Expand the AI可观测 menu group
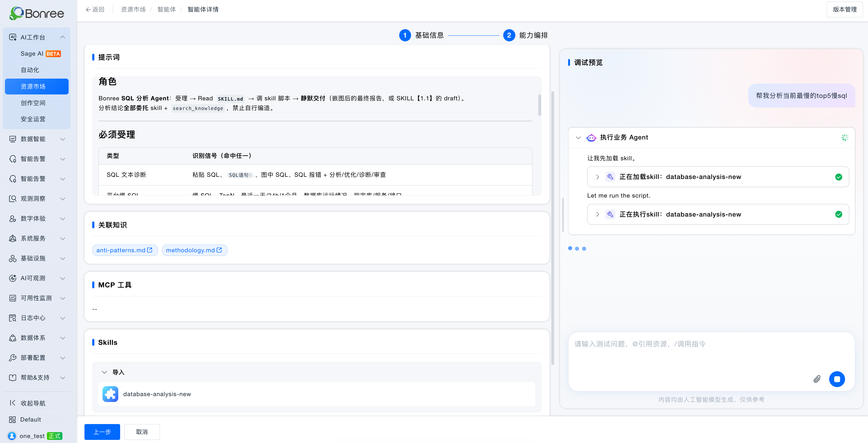The height and width of the screenshot is (443, 868). click(63, 278)
